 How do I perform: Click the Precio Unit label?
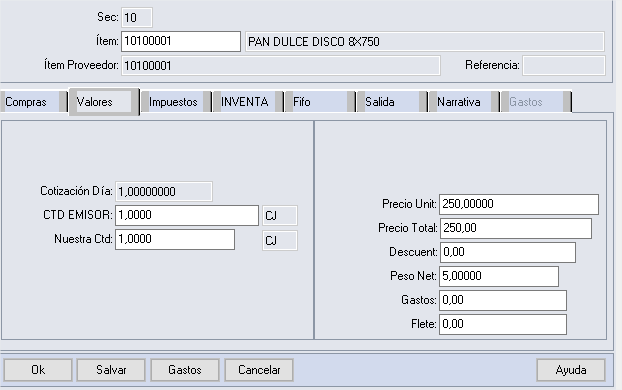coord(409,204)
